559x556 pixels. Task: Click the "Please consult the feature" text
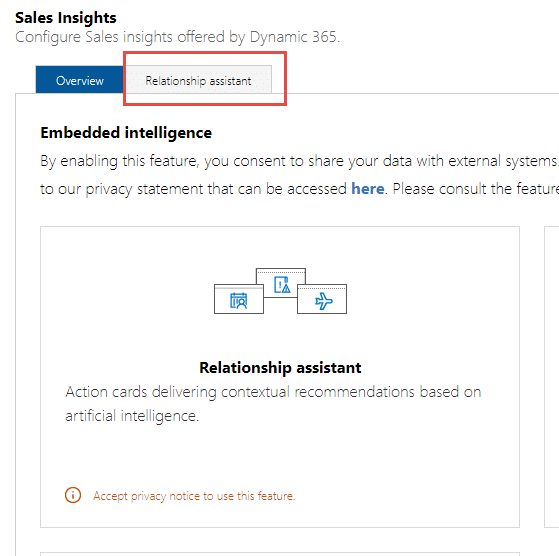(476, 189)
